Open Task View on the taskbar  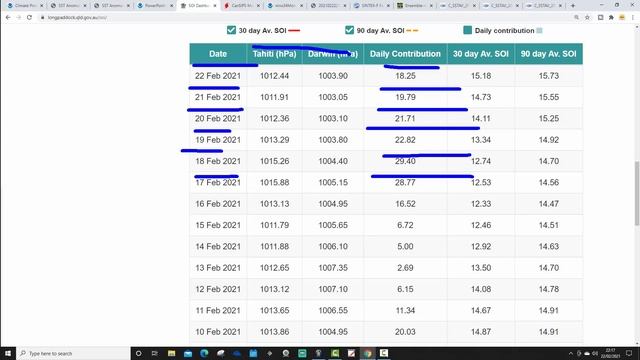pyautogui.click(x=155, y=353)
